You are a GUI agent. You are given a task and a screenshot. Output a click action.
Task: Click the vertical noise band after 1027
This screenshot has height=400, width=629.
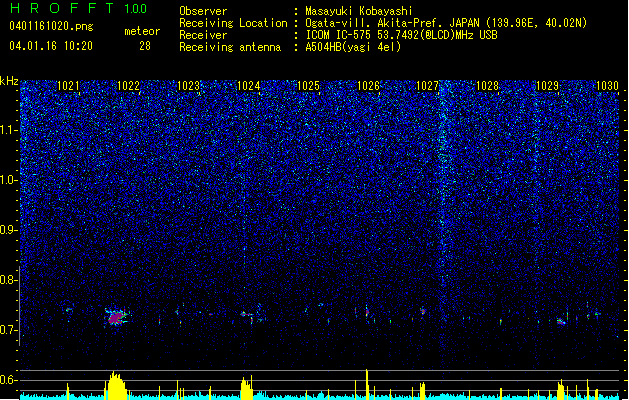point(443,225)
